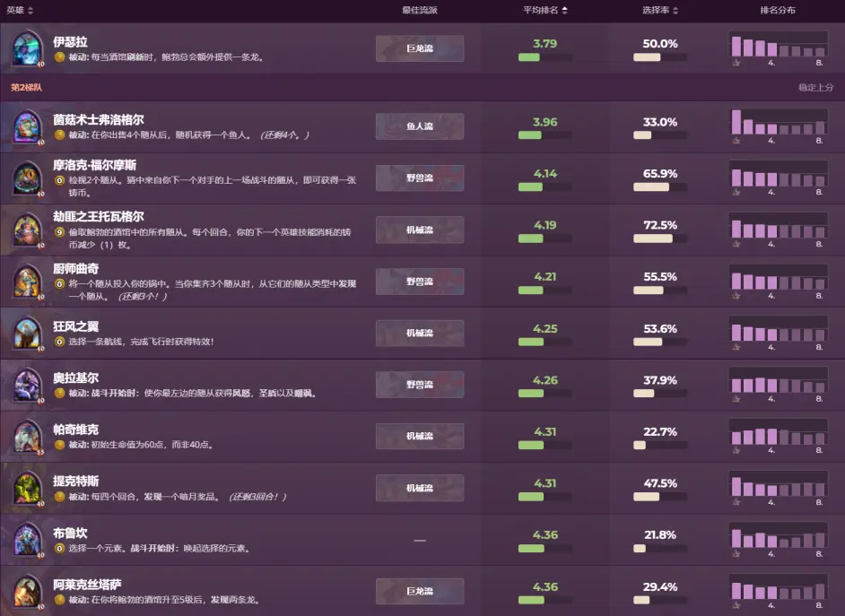Open the 劫匪之王托瓦格尔 hero portrait
This screenshot has width=845, height=616.
click(28, 230)
